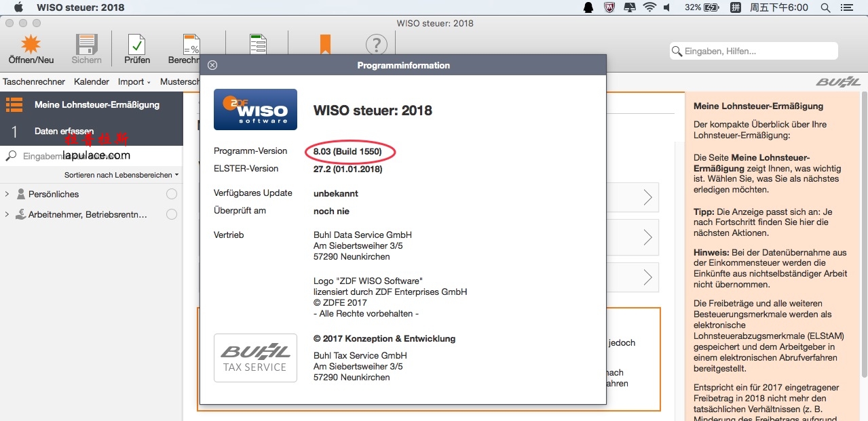Click the display mirroring menu bar icon
The height and width of the screenshot is (421, 868).
click(630, 7)
